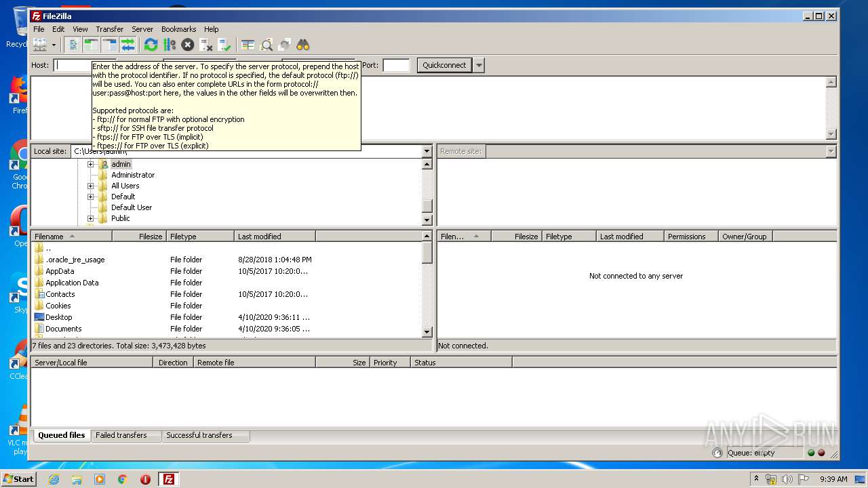Viewport: 868px width, 488px height.
Task: Sort remote list by Owner/Group column
Action: click(x=745, y=237)
